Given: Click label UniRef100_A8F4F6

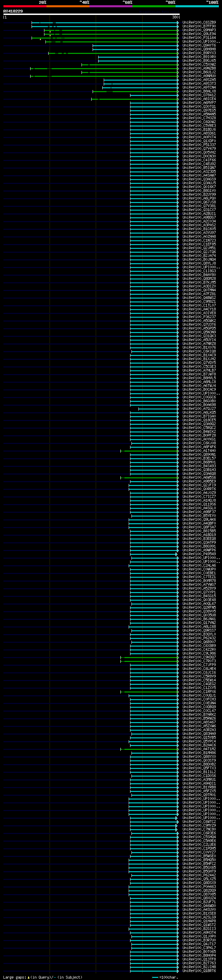Looking at the screenshot, I should pyautogui.click(x=199, y=447).
